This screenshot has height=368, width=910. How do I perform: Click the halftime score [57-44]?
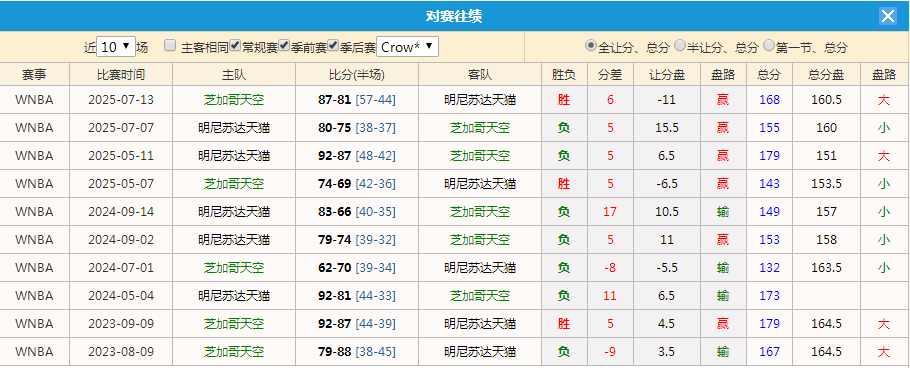[x=375, y=100]
